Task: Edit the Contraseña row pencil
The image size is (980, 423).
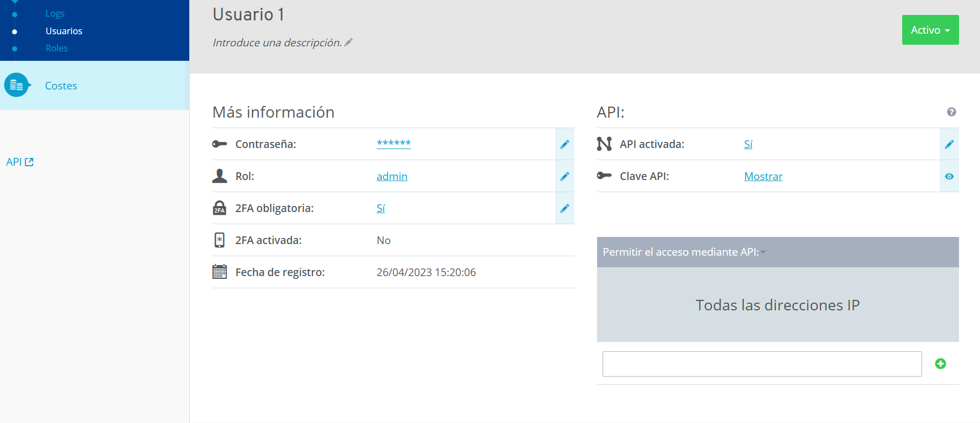Action: (564, 144)
